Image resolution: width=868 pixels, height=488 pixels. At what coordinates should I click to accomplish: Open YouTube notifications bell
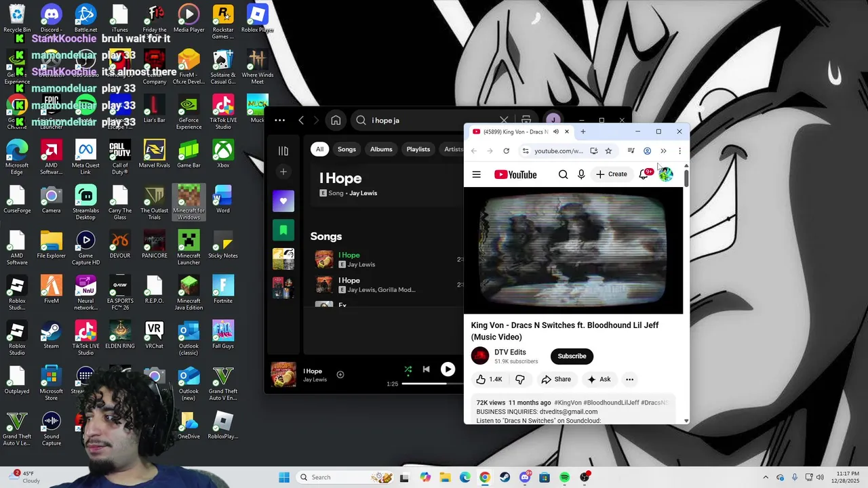(x=644, y=174)
